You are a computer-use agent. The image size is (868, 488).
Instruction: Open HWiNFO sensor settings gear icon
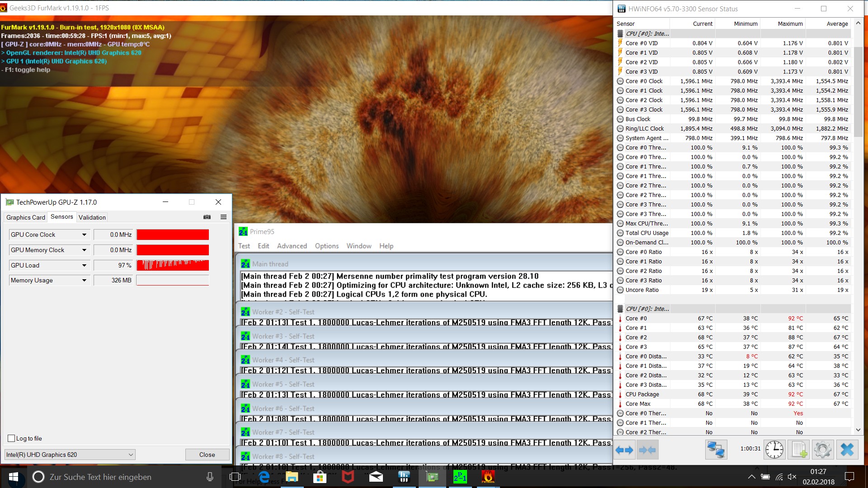(x=822, y=450)
